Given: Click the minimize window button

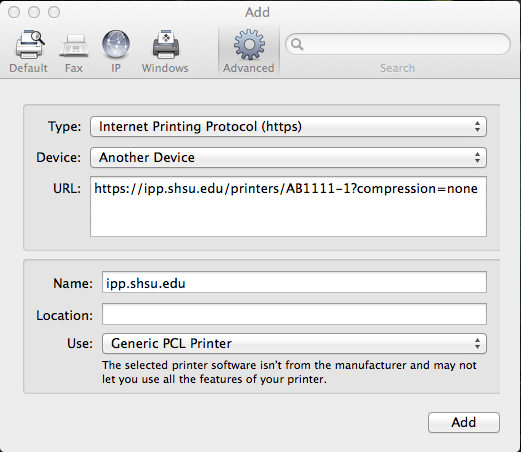Looking at the screenshot, I should click(x=34, y=12).
